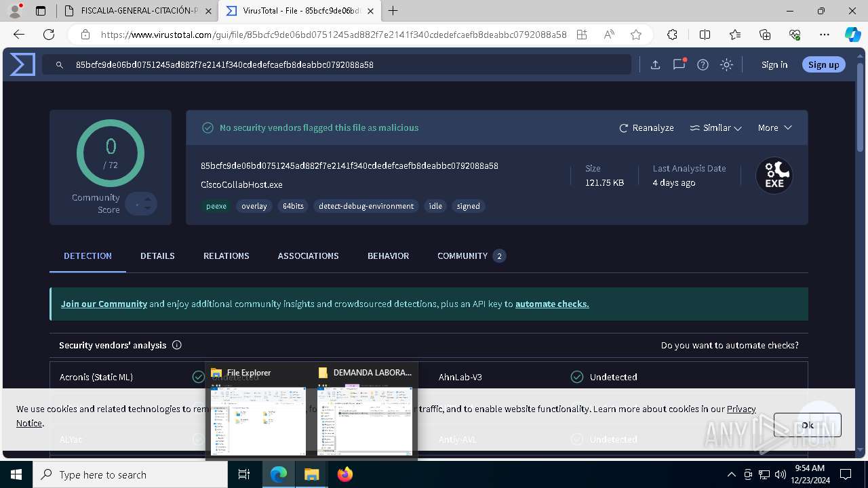Switch to the ASSOCIATIONS tab

click(308, 256)
